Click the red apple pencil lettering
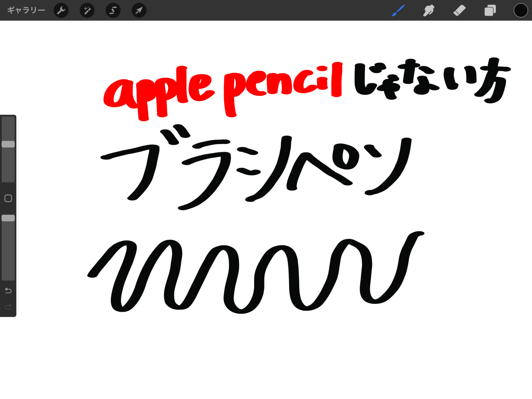 click(x=223, y=91)
